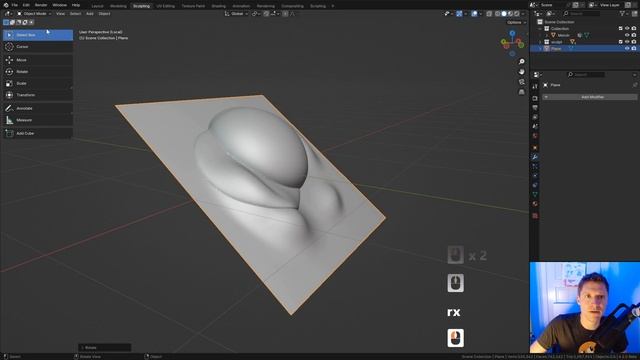
Task: Switch to the UV Editing workspace tab
Action: click(x=165, y=6)
